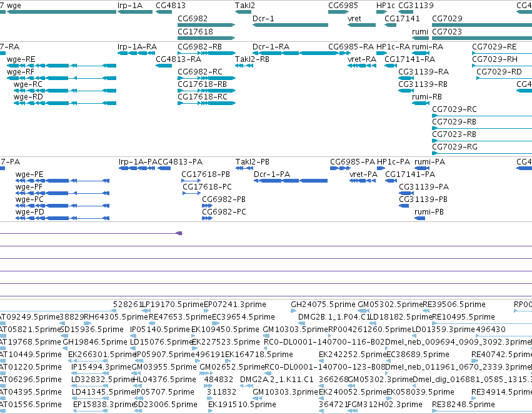Click the CG7029-RH transcript label
Viewport: 532px width, 414px height.
pos(494,59)
